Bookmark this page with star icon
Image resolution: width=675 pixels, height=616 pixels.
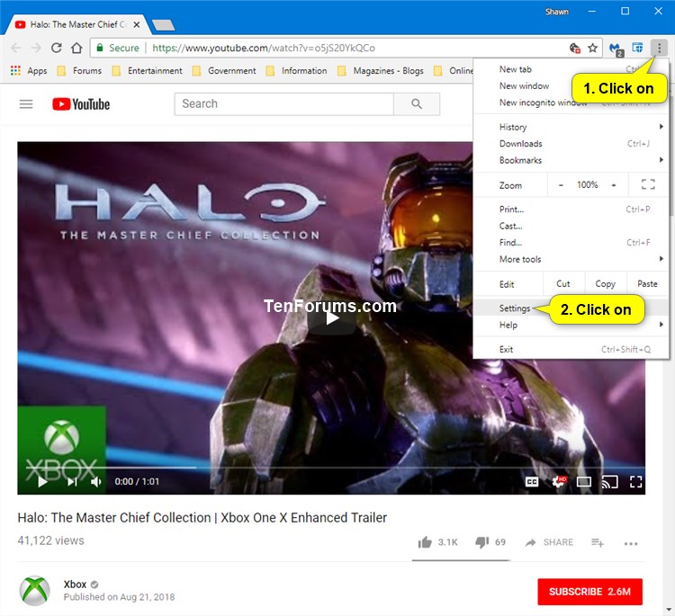[593, 48]
